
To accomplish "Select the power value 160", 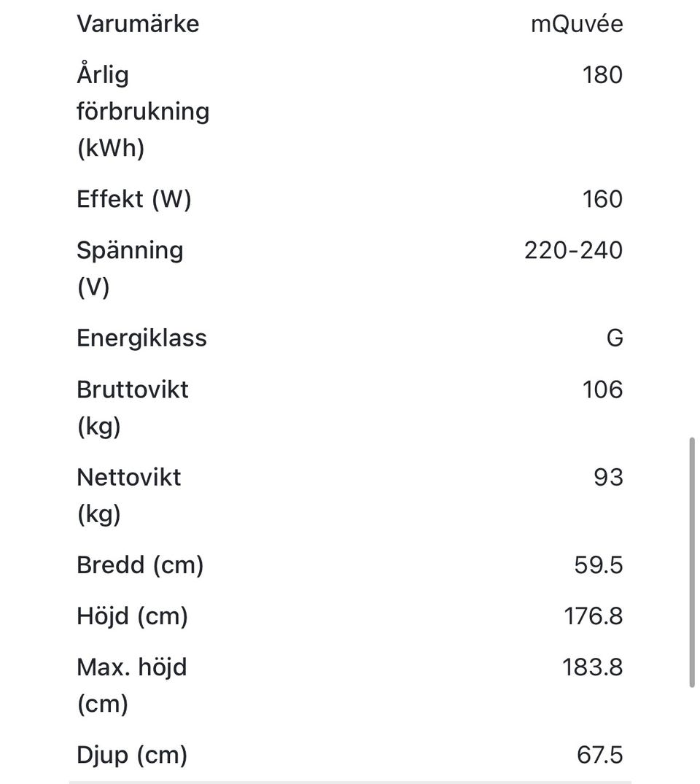I will pyautogui.click(x=602, y=199).
